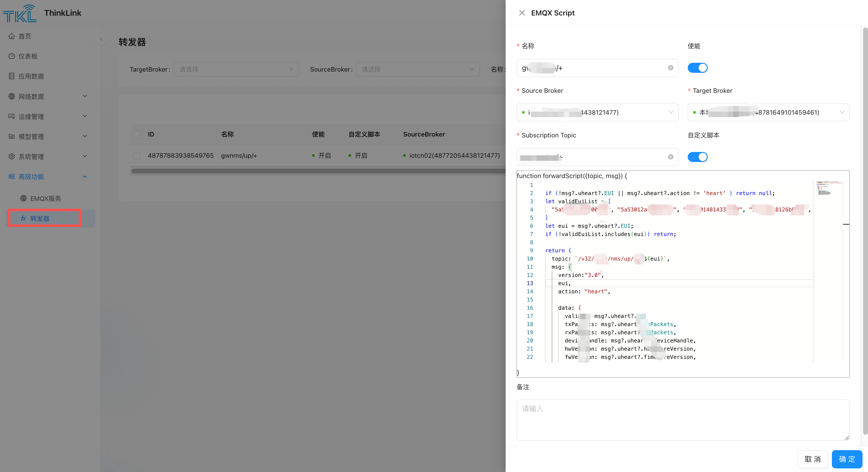Click the 应用数据 document icon

pyautogui.click(x=12, y=76)
